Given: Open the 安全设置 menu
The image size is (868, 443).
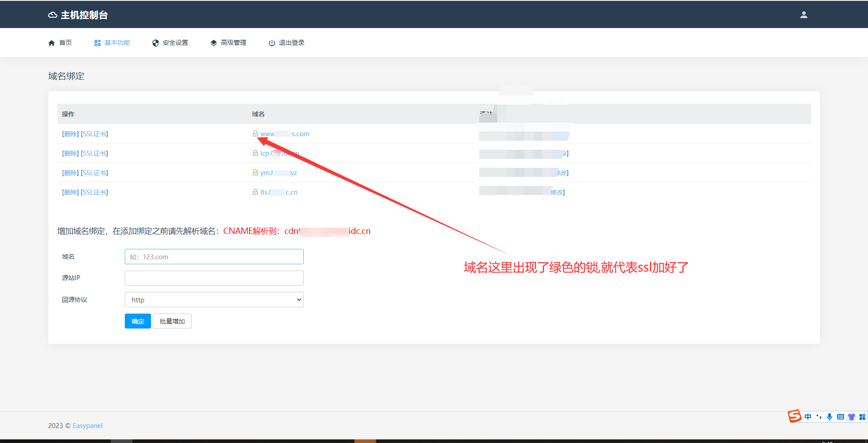Looking at the screenshot, I should pyautogui.click(x=170, y=43).
